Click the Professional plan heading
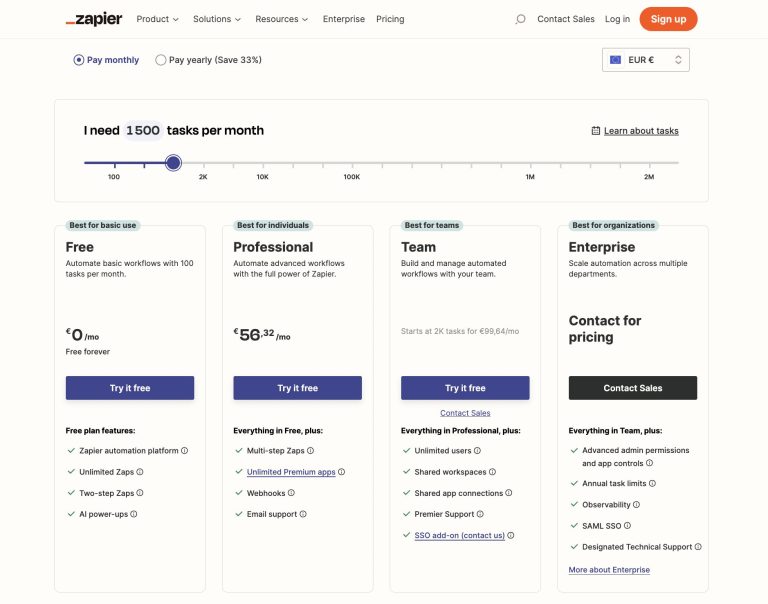Viewport: 768px width, 604px height. click(273, 247)
